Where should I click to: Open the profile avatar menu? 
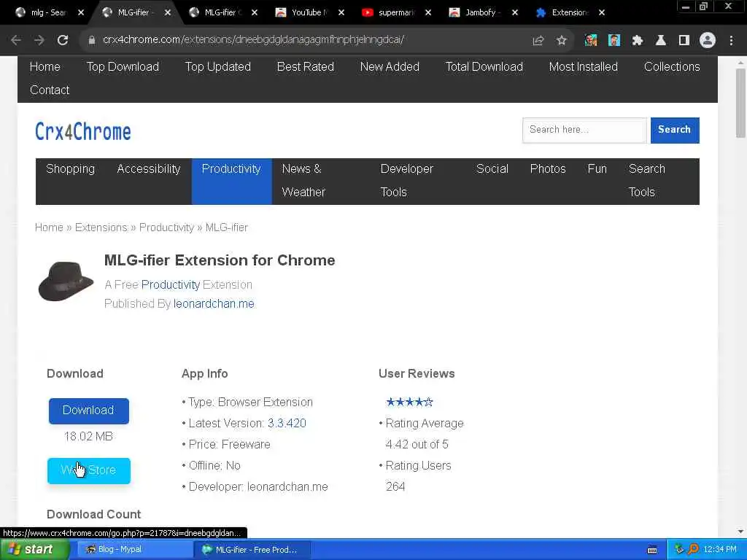click(x=708, y=41)
